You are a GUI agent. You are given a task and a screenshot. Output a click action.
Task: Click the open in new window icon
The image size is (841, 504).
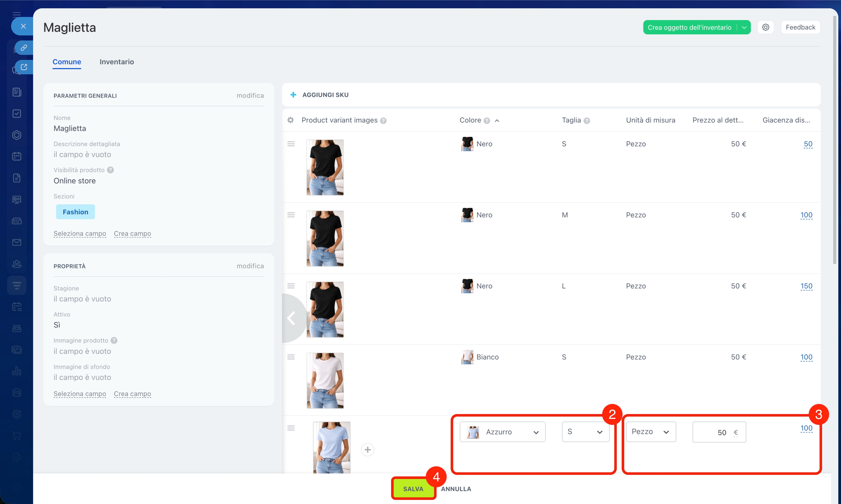coord(24,67)
